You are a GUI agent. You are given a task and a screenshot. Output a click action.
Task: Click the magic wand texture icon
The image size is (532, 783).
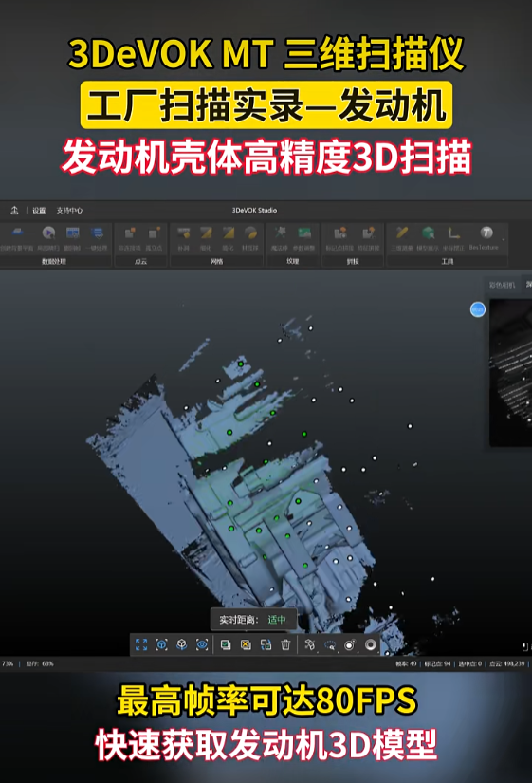(280, 233)
